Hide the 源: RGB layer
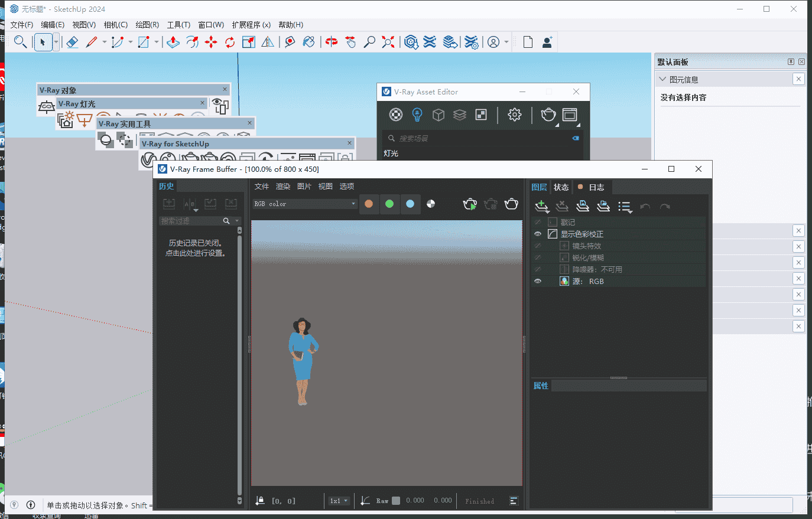This screenshot has width=812, height=519. point(537,281)
